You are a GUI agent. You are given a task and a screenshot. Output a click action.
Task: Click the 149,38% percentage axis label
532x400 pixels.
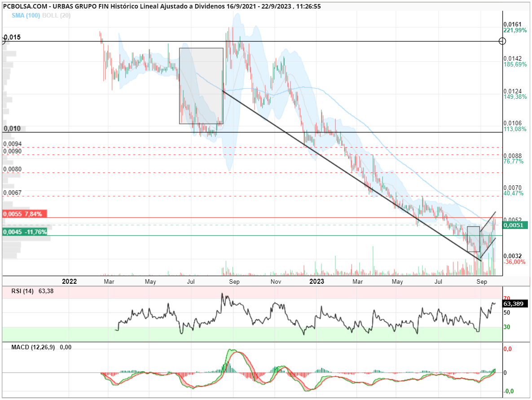coord(515,97)
